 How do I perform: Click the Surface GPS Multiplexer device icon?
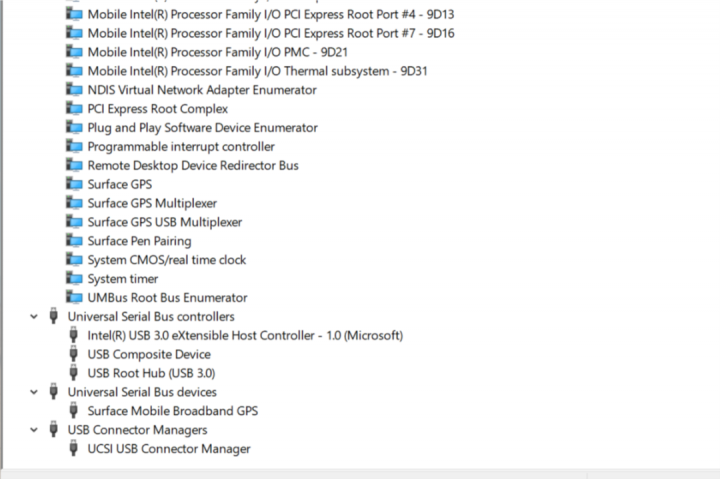tap(74, 203)
